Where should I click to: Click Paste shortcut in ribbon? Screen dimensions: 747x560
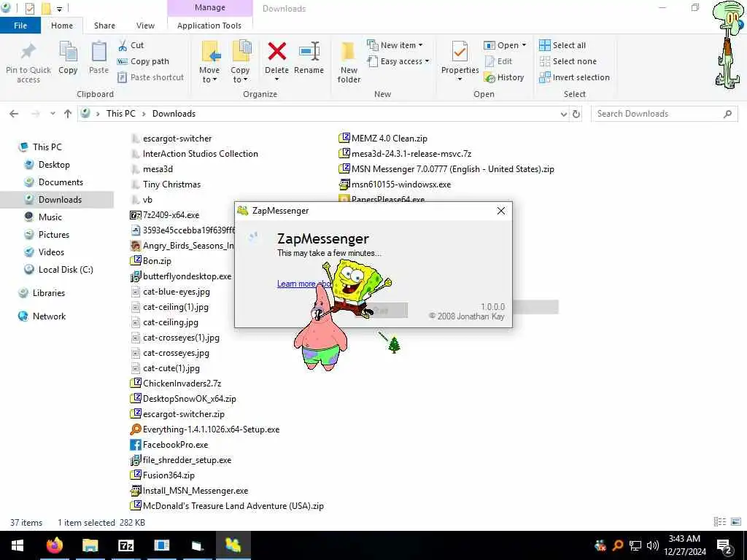pyautogui.click(x=150, y=77)
